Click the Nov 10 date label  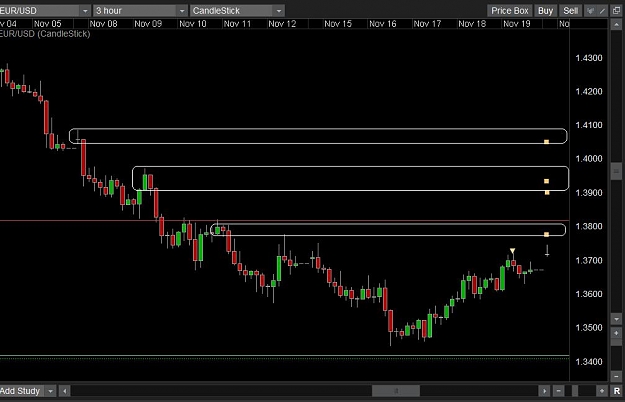(193, 24)
